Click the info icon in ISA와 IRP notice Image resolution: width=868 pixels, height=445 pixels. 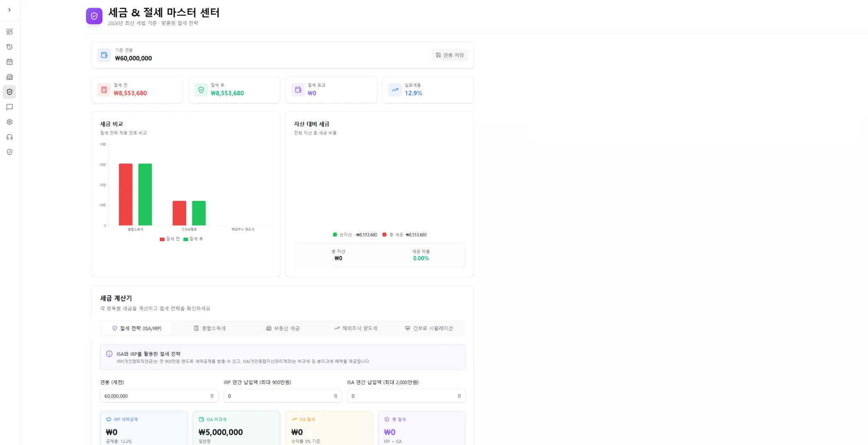tap(109, 354)
